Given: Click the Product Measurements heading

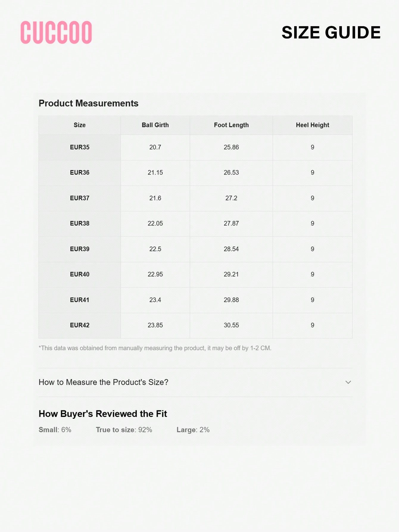Looking at the screenshot, I should tap(88, 103).
